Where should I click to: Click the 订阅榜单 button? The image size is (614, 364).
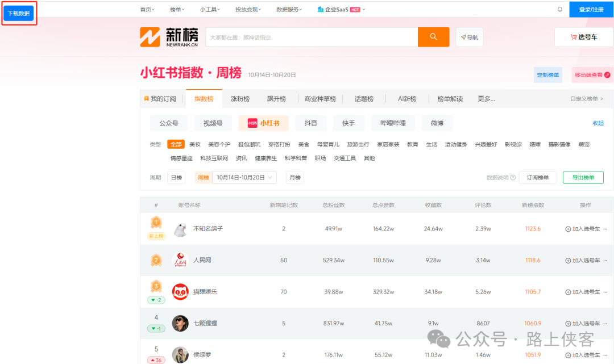click(538, 178)
